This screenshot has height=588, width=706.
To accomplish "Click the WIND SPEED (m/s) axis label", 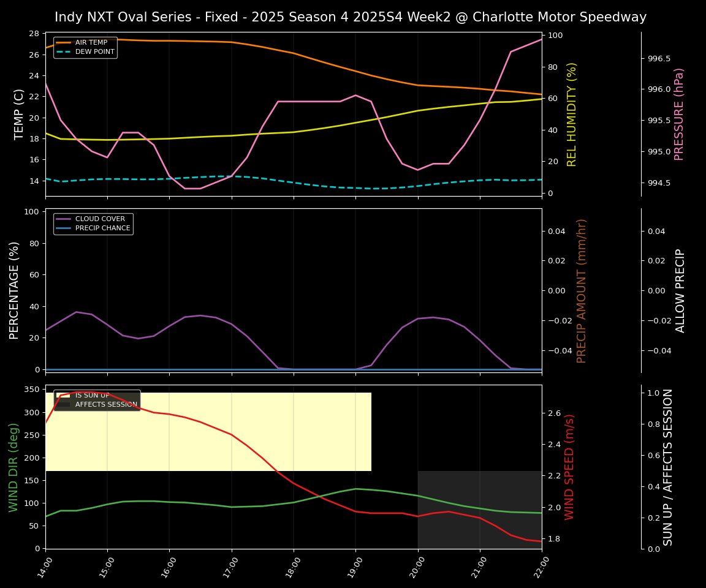I will [570, 467].
